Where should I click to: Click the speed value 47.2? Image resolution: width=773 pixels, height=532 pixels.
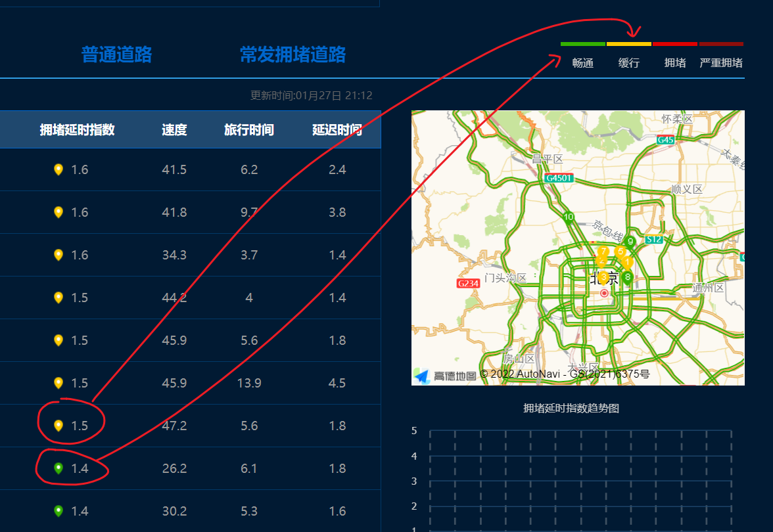tap(174, 426)
